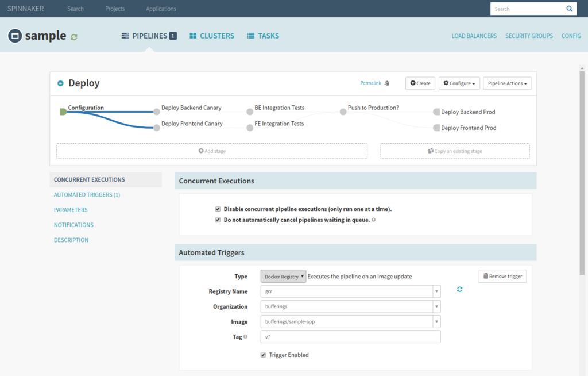The width and height of the screenshot is (588, 376).
Task: Open Security Groups section
Action: 529,36
